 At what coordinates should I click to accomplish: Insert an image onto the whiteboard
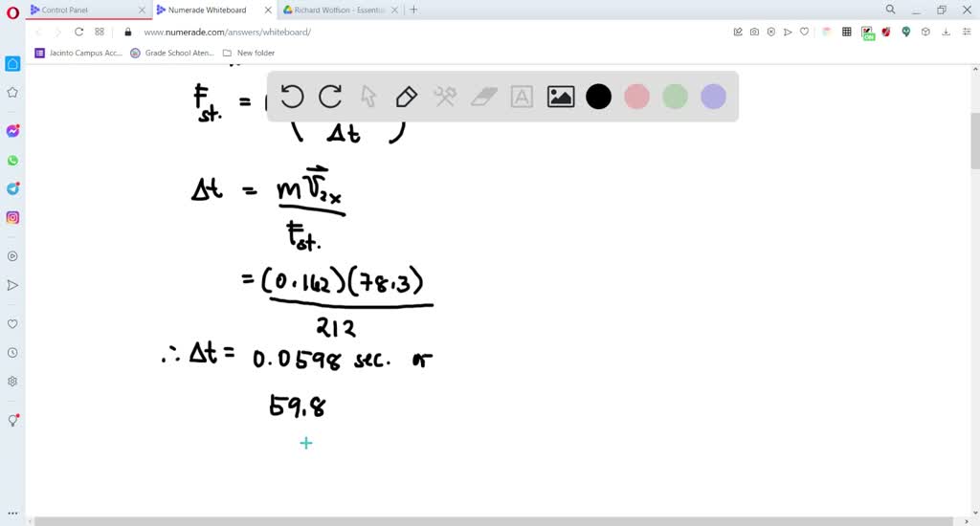(x=560, y=97)
